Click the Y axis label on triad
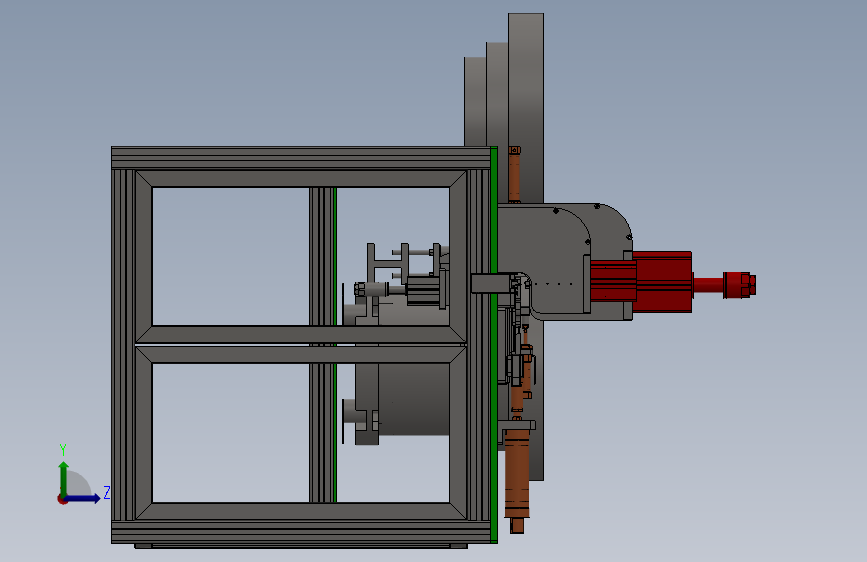The width and height of the screenshot is (867, 562). click(63, 449)
